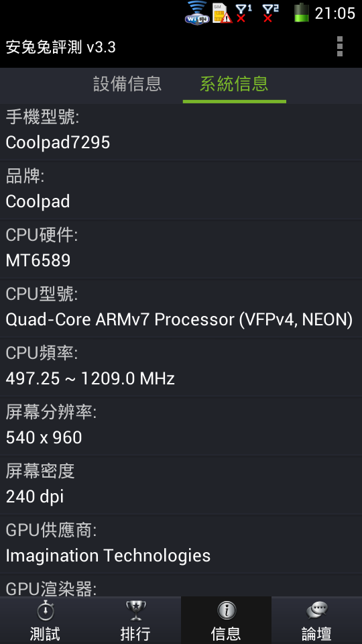The width and height of the screenshot is (362, 644).
Task: Tap the SIM 1 no-signal icon
Action: pyautogui.click(x=243, y=13)
